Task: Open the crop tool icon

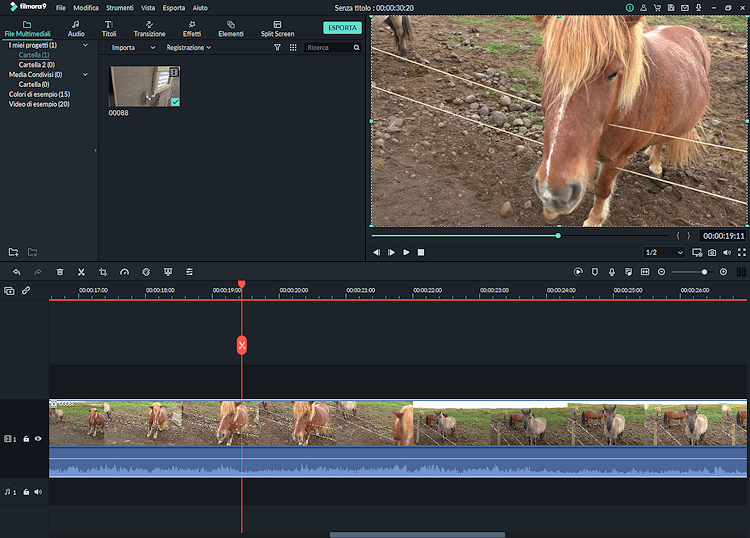Action: point(103,272)
